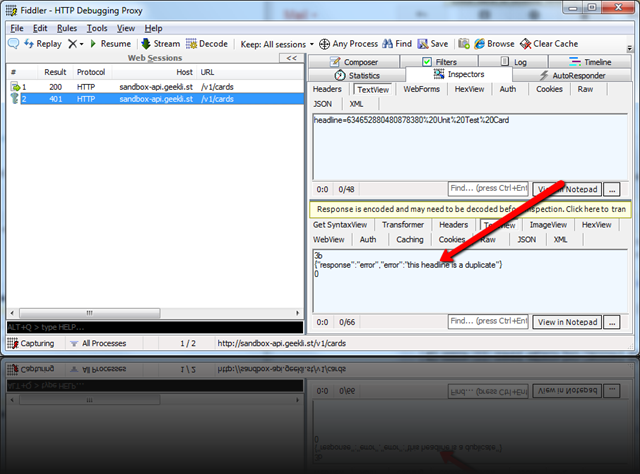
Task: Click the sessions horizontal scrollbar thumb
Action: (89, 313)
